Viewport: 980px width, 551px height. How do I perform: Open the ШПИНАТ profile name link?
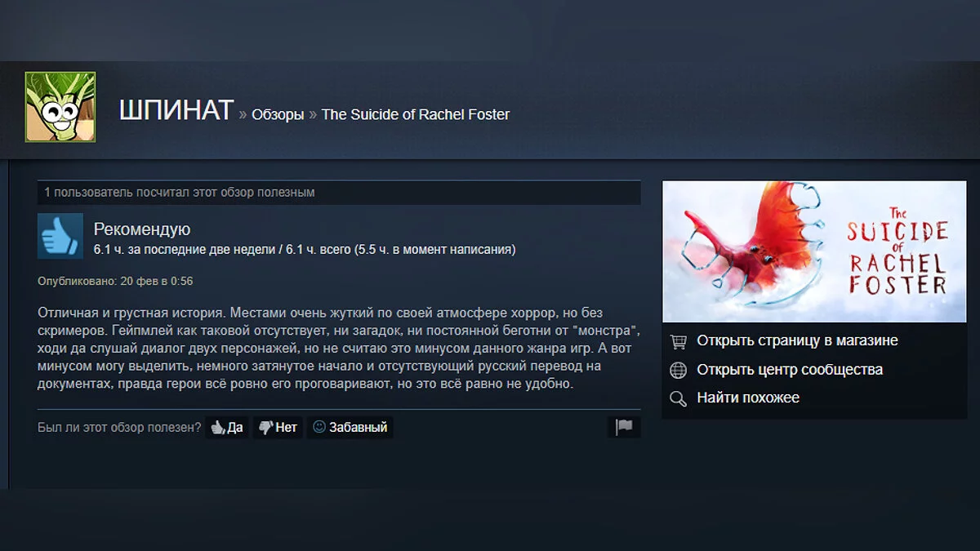point(176,111)
